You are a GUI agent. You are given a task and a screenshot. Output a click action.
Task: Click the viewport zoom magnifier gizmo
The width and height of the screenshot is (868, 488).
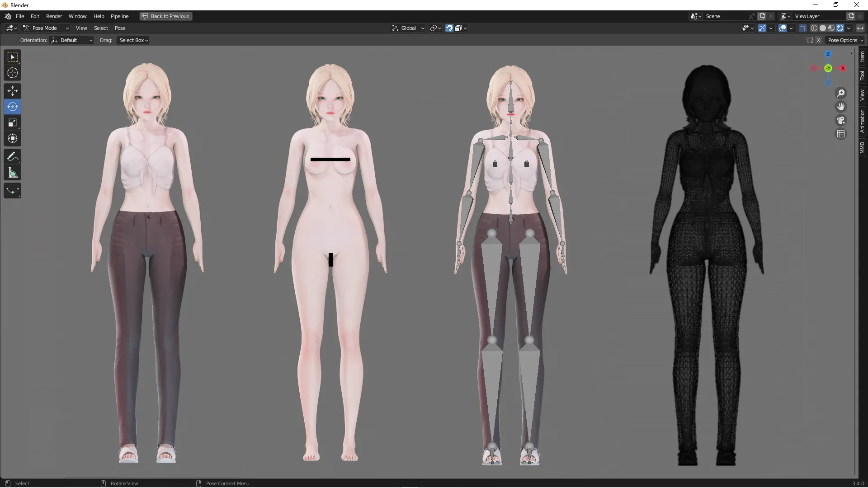(841, 93)
